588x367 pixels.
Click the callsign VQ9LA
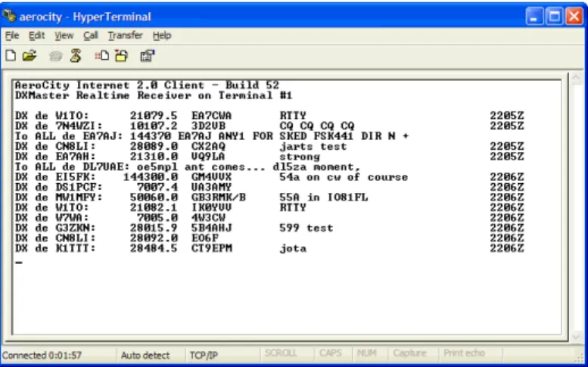(x=208, y=157)
